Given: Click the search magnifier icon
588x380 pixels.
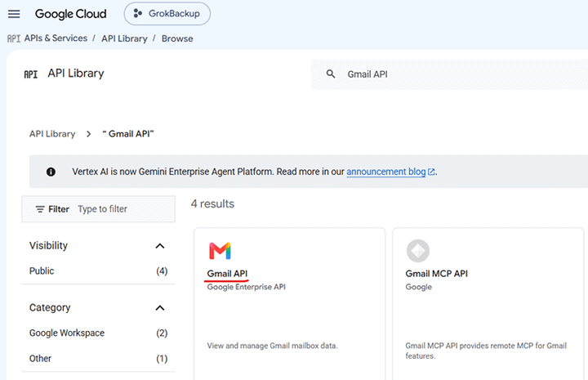Looking at the screenshot, I should click(x=331, y=74).
